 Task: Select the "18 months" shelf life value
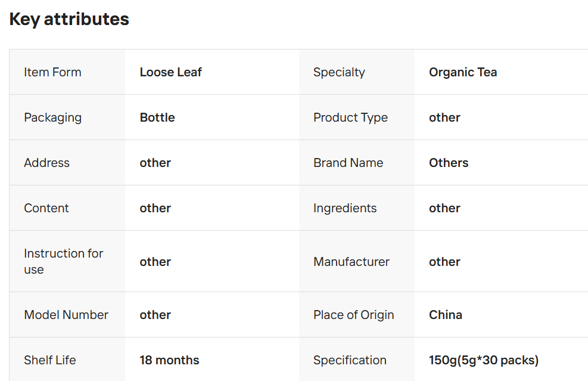pos(169,360)
